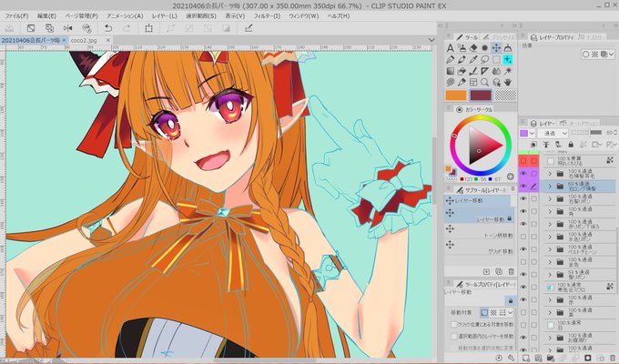619x364 pixels.
Task: Select the Eraser tool in tool palette
Action: point(473,48)
